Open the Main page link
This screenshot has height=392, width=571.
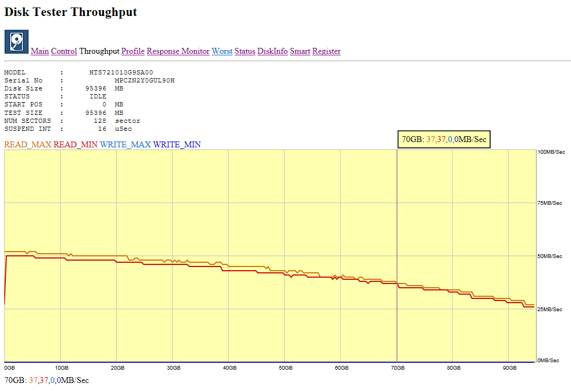pos(40,51)
